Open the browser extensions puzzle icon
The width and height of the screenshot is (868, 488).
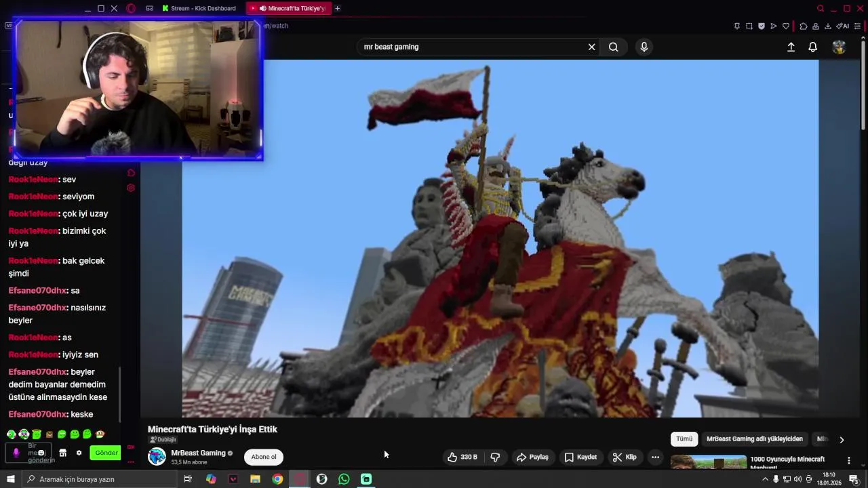[x=804, y=26]
